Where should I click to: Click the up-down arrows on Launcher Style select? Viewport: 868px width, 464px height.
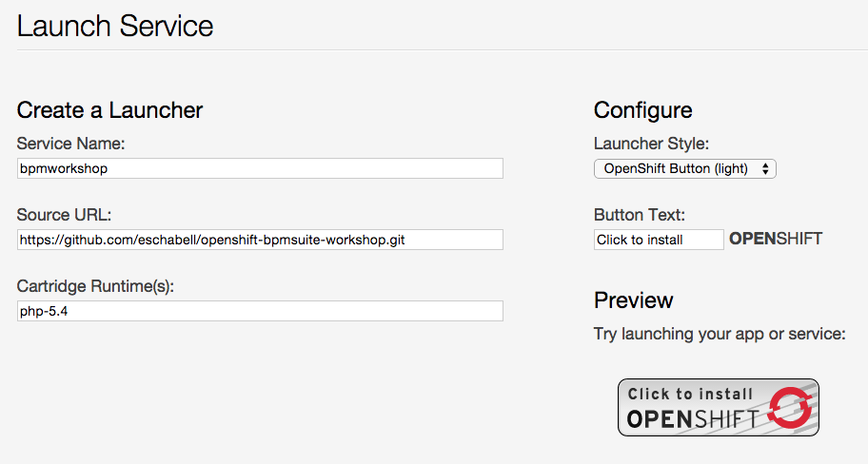pyautogui.click(x=766, y=168)
